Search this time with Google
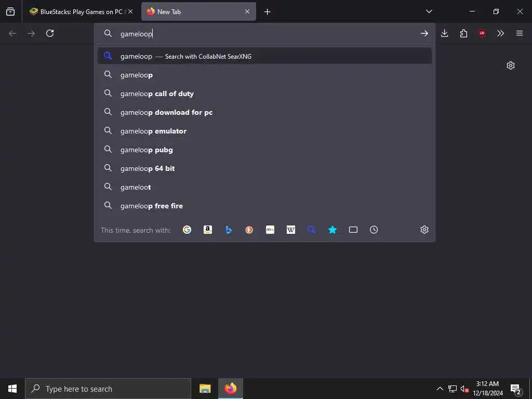This screenshot has width=532, height=399. (x=187, y=230)
